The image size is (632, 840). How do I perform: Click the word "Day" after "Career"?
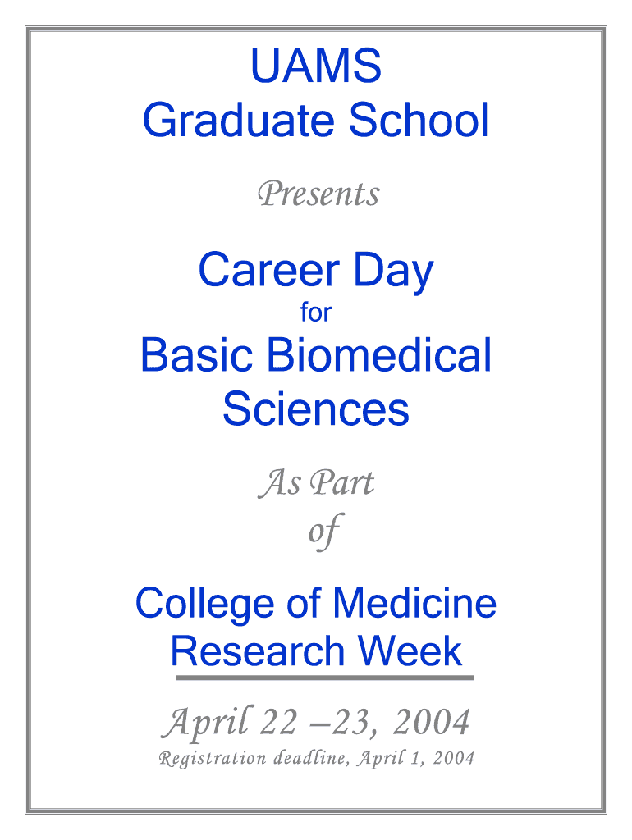tap(394, 273)
